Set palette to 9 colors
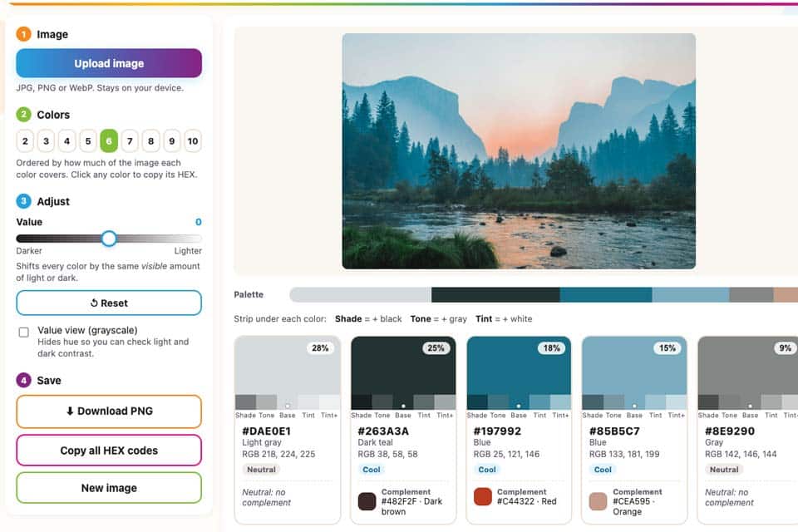Image resolution: width=798 pixels, height=532 pixels. pyautogui.click(x=172, y=141)
